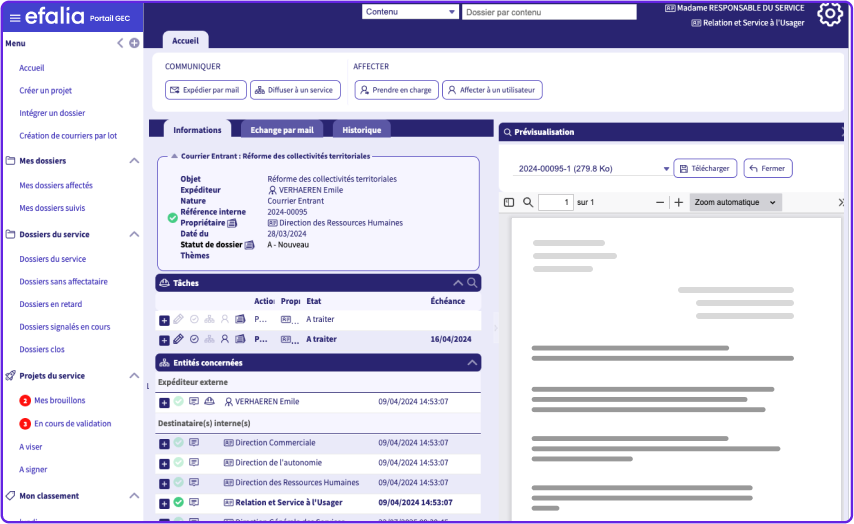Open the hamburger menu beside the efalia logo
This screenshot has height=524, width=854.
(15, 18)
